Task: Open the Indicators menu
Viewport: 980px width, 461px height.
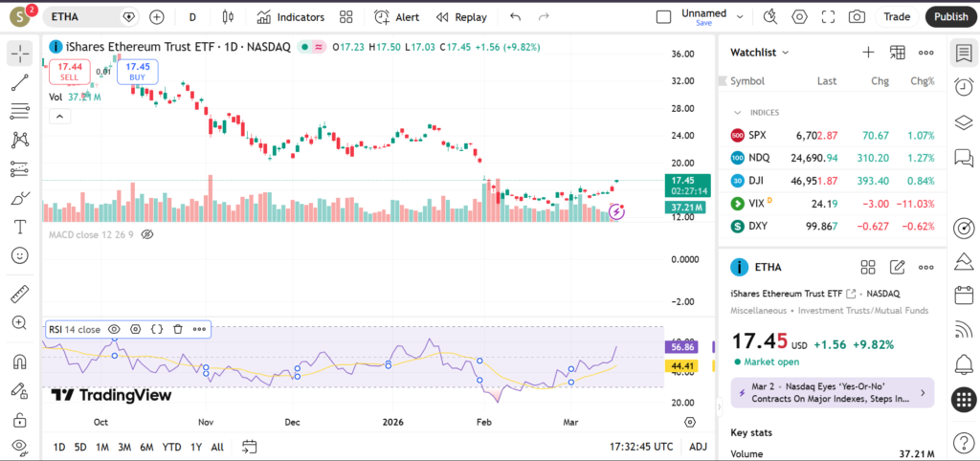Action: [x=290, y=17]
